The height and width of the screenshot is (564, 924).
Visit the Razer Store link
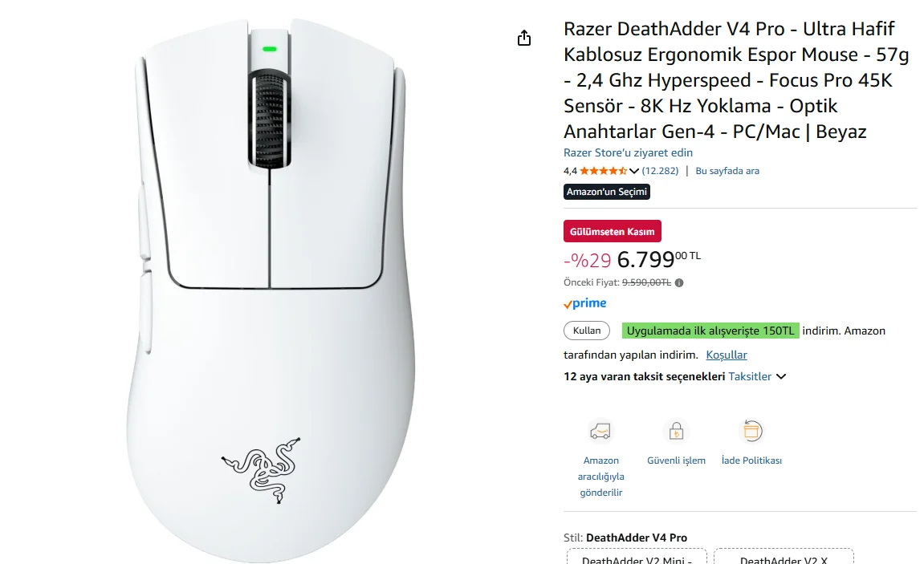tap(628, 152)
